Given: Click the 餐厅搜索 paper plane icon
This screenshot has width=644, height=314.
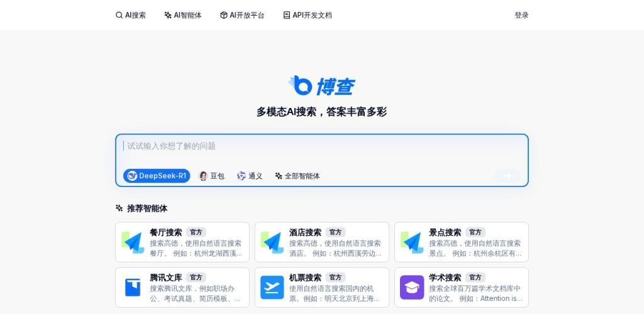Looking at the screenshot, I should 133,242.
